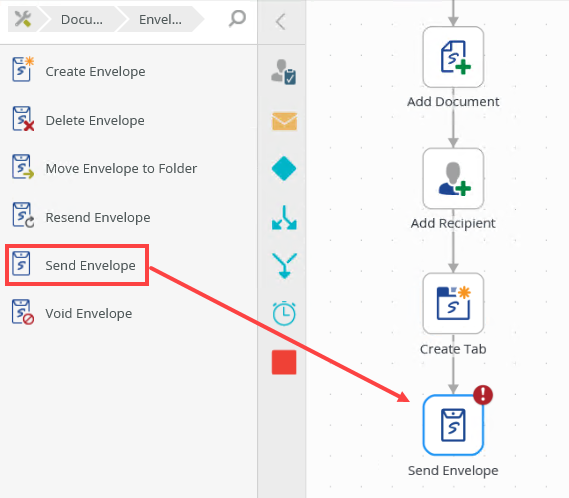569x498 pixels.
Task: Select the Create Envelope label
Action: [x=95, y=72]
